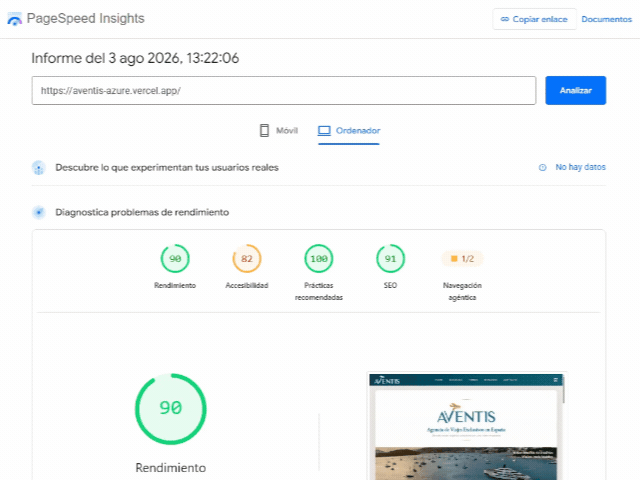Click the desktop monitor icon beside Ordenador
Screen dimensions: 640x480
[324, 131]
